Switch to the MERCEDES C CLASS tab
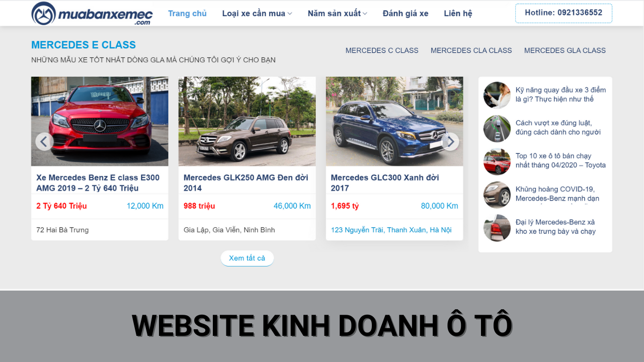644x362 pixels. (x=382, y=50)
